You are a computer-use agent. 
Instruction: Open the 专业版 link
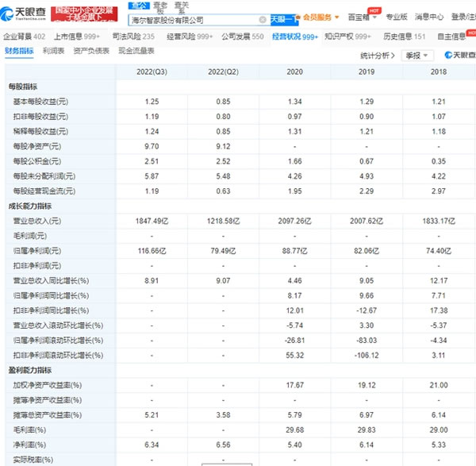pos(397,17)
